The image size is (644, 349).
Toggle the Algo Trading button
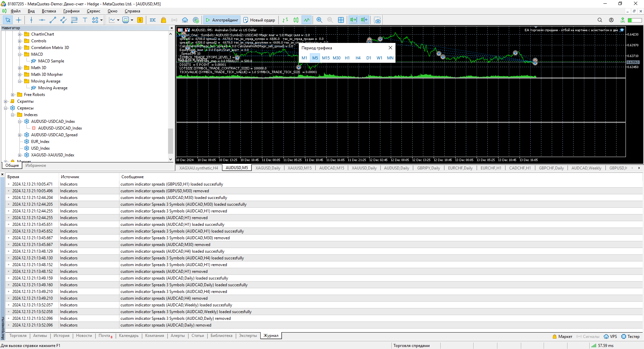222,20
